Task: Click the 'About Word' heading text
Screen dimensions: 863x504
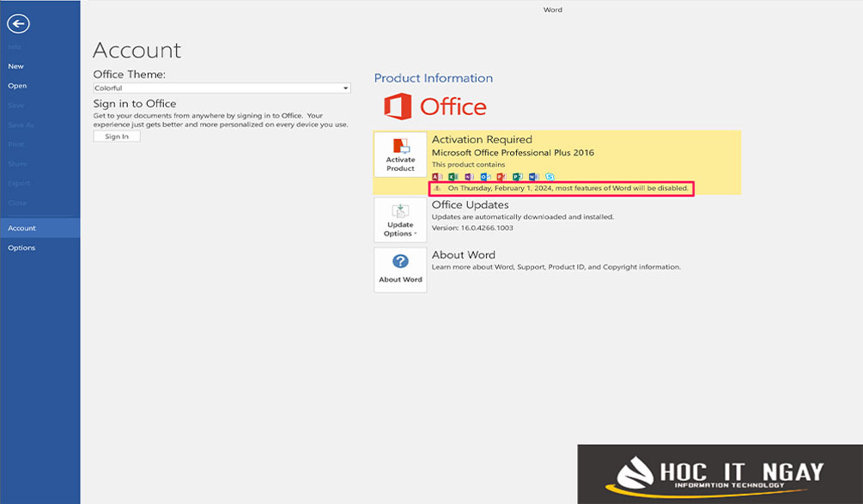Action: tap(464, 255)
